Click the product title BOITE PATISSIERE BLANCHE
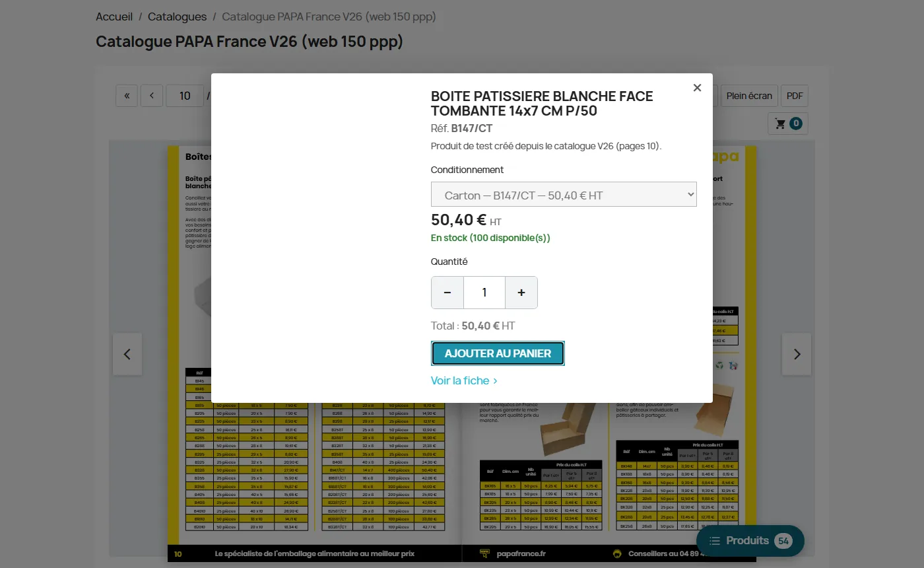Viewport: 924px width, 568px height. [x=542, y=104]
